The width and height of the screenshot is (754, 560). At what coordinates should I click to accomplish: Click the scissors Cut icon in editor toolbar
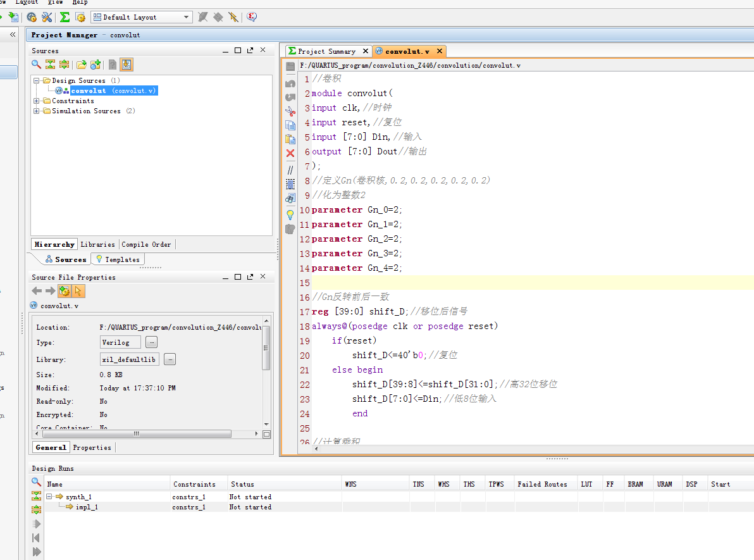(x=290, y=111)
